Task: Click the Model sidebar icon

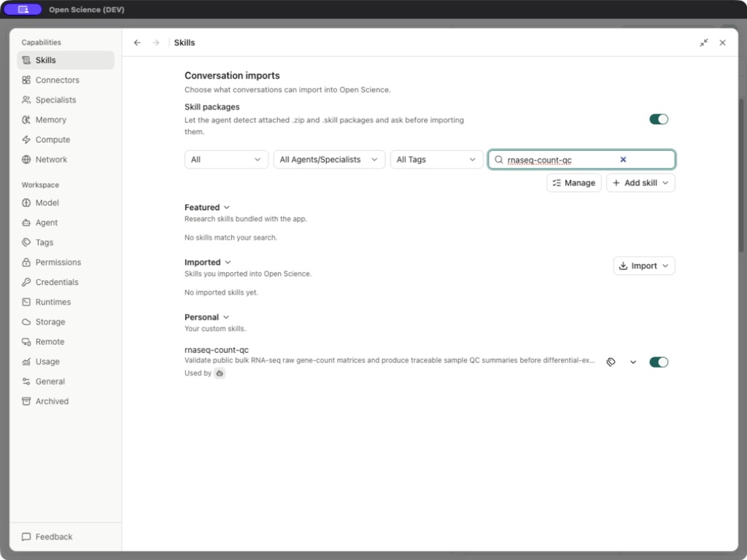Action: point(26,203)
